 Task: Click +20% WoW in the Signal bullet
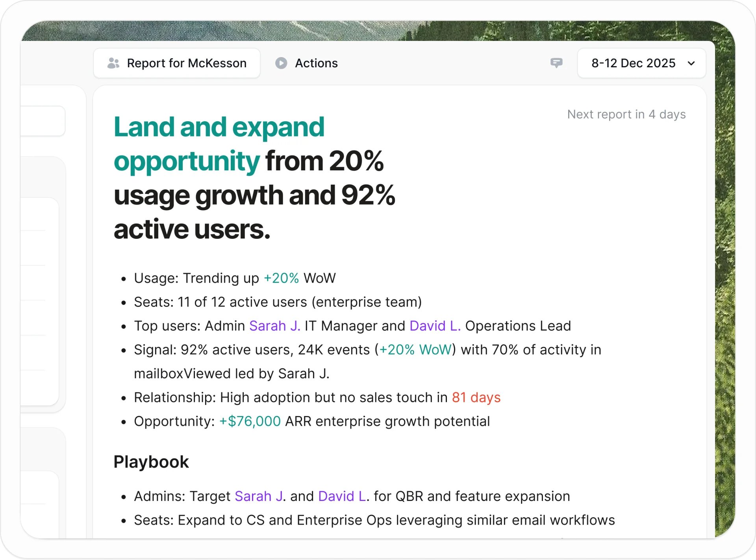pos(415,350)
